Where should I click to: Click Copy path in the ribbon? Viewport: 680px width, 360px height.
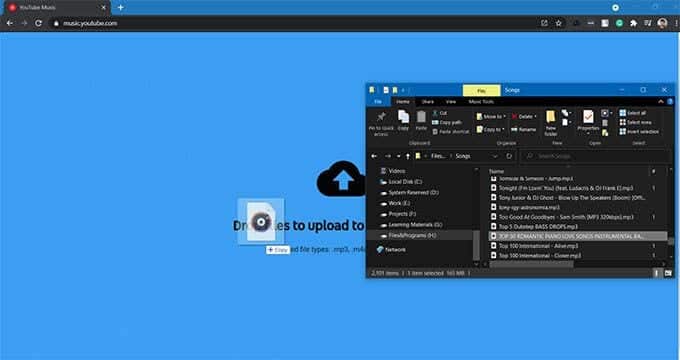(447, 122)
